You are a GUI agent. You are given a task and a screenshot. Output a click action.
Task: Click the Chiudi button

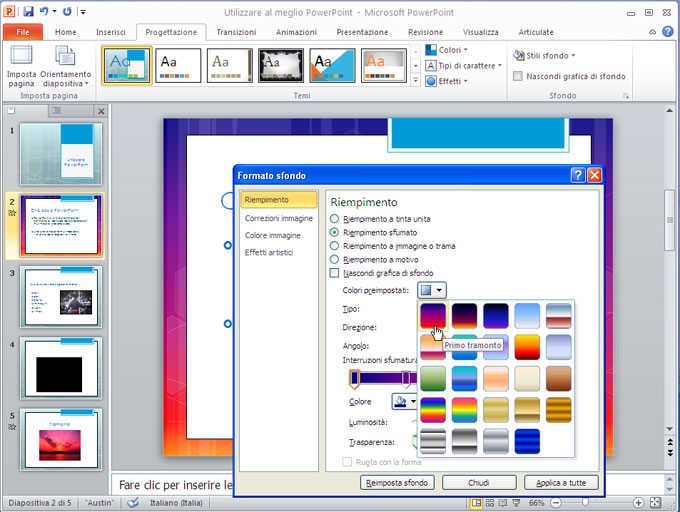tap(479, 483)
